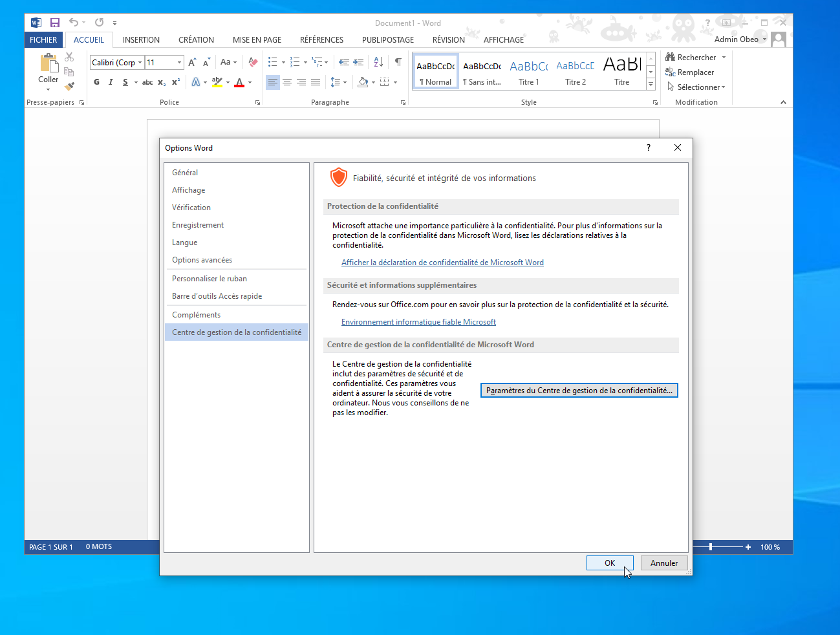This screenshot has height=635, width=840.
Task: Click the Cut scissors icon
Action: [69, 57]
